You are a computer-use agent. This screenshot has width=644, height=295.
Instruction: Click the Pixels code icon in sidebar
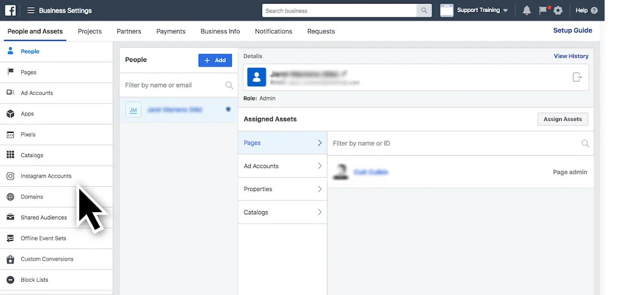10,135
